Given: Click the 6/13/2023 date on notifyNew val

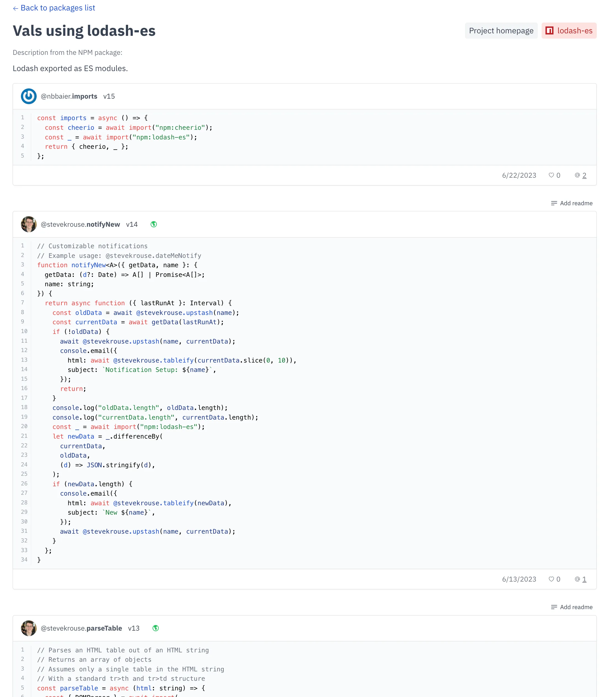Looking at the screenshot, I should pyautogui.click(x=518, y=579).
